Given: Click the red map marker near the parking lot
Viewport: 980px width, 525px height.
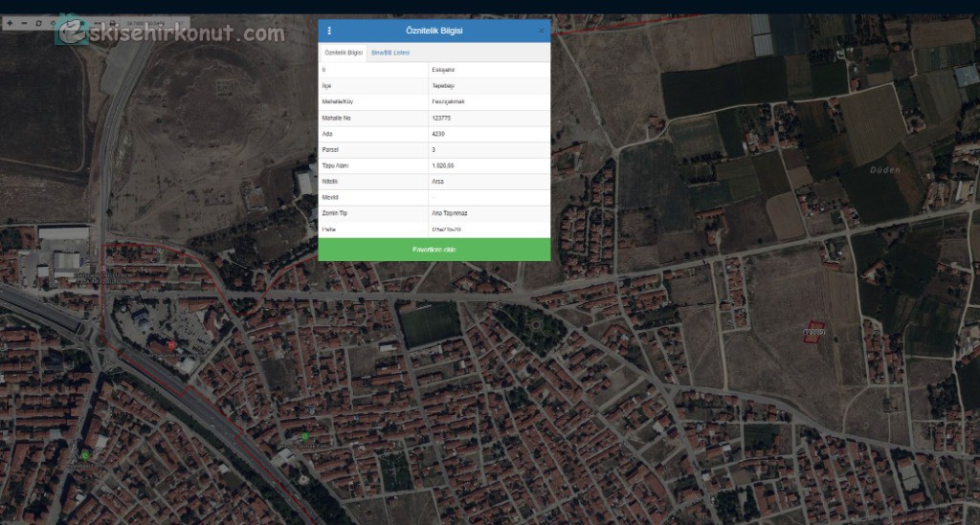Looking at the screenshot, I should (x=171, y=344).
